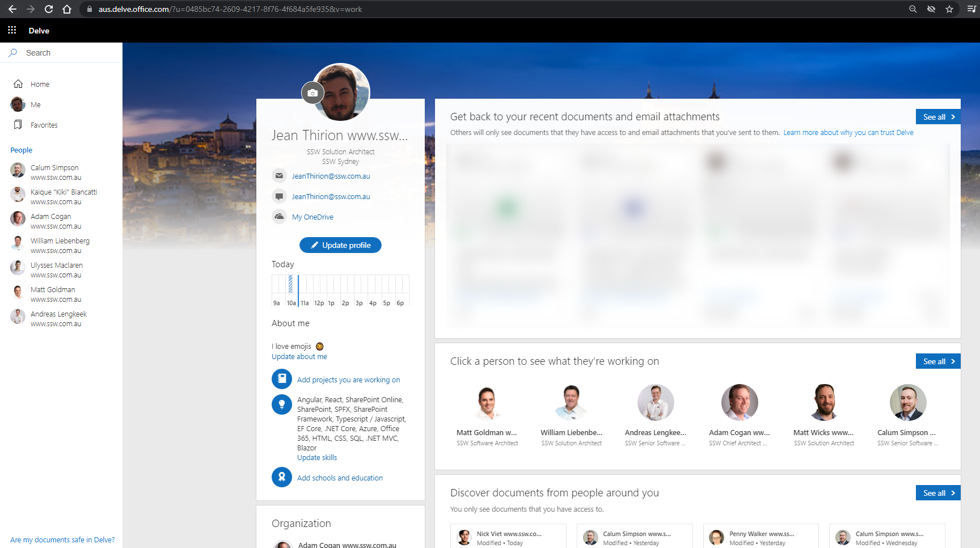Click the skills lightbulb icon
This screenshot has height=548, width=980.
click(282, 404)
